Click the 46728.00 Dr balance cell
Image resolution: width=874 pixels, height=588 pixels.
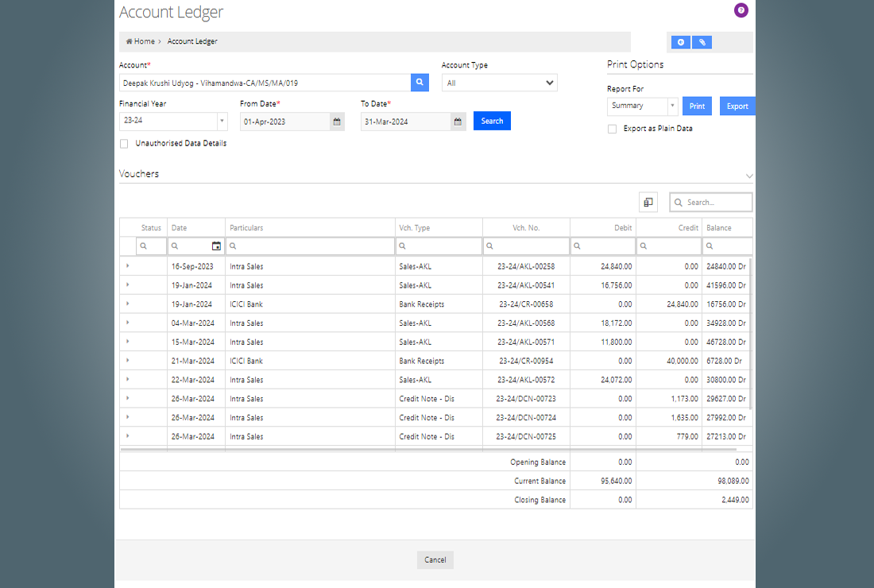click(725, 342)
